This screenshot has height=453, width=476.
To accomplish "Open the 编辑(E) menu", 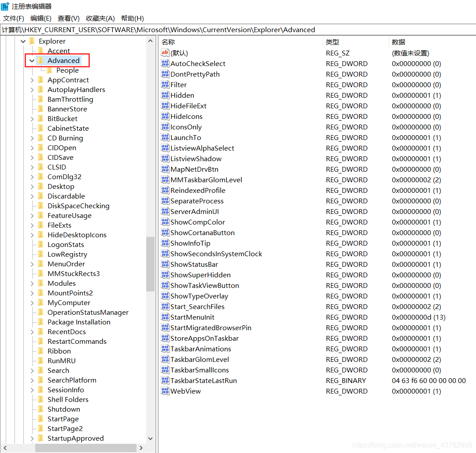I will [41, 18].
